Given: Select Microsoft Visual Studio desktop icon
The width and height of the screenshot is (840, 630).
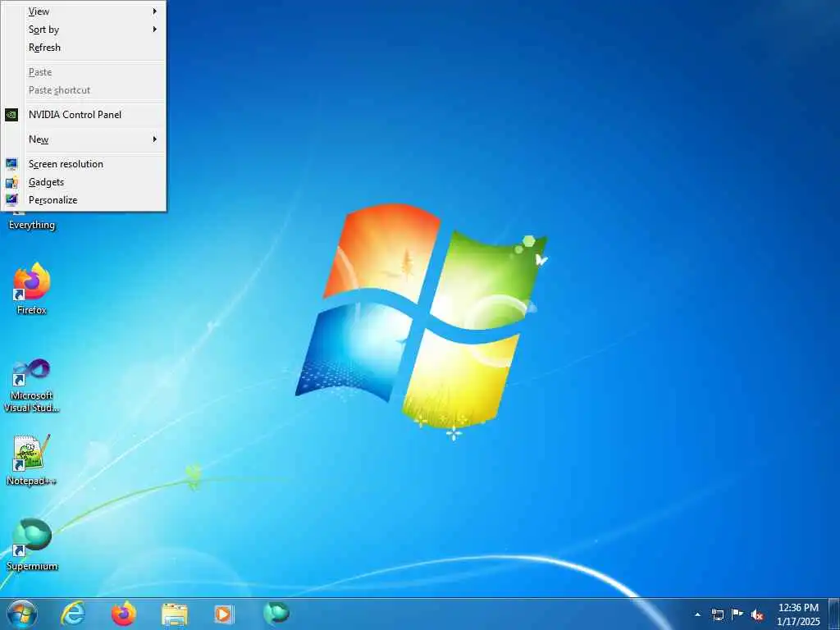Looking at the screenshot, I should click(x=32, y=372).
